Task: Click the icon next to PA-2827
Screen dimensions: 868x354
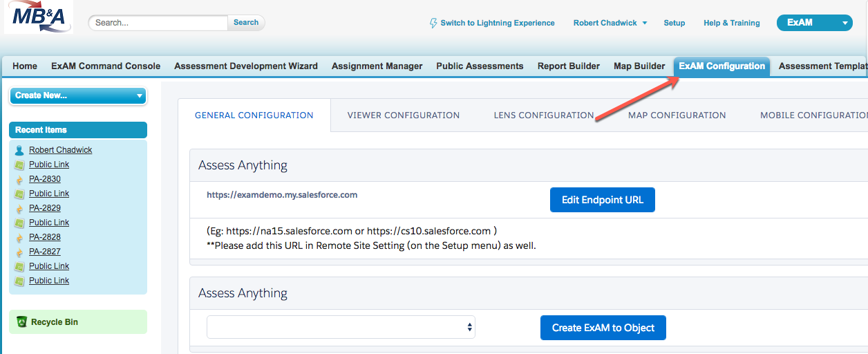Action: point(19,252)
